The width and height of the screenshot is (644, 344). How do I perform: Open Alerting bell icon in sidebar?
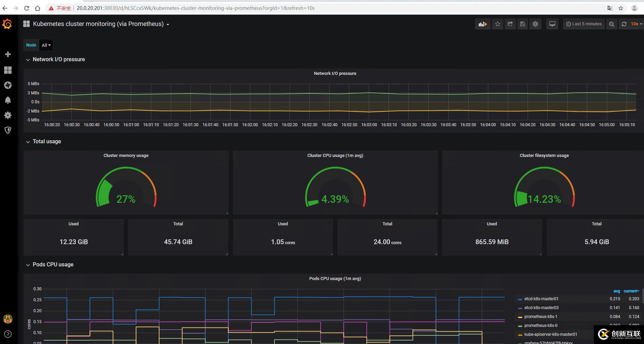tap(8, 100)
